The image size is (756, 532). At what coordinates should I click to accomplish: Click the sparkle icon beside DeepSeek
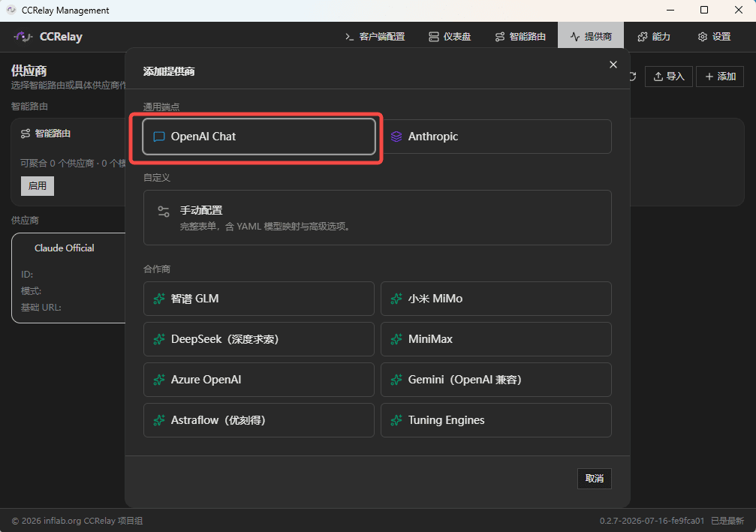pyautogui.click(x=158, y=339)
